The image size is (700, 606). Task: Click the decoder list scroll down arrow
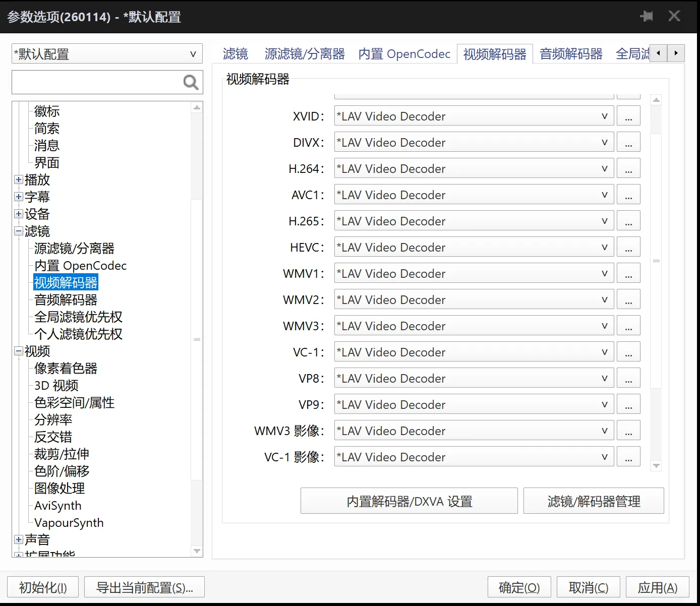[x=656, y=466]
